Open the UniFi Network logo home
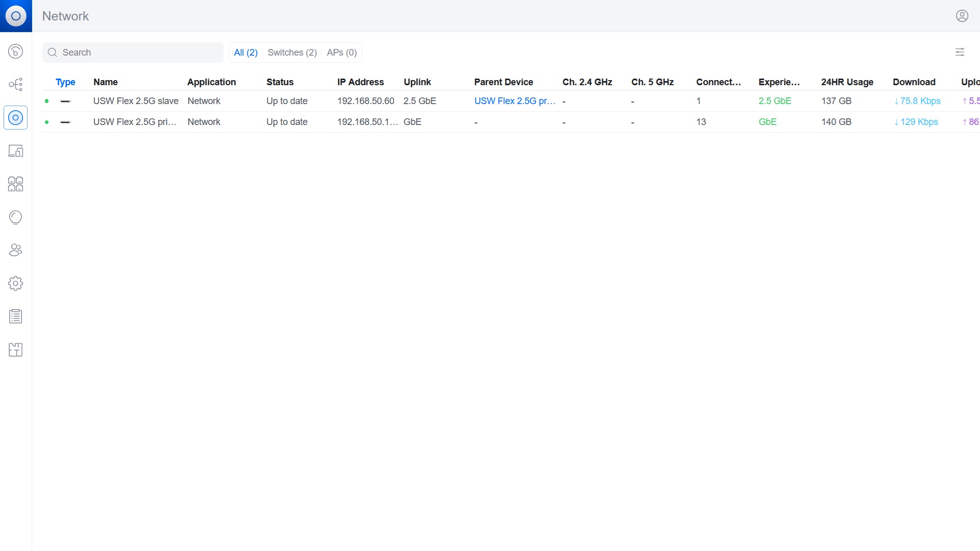Screen dimensions: 980x551 click(x=16, y=16)
